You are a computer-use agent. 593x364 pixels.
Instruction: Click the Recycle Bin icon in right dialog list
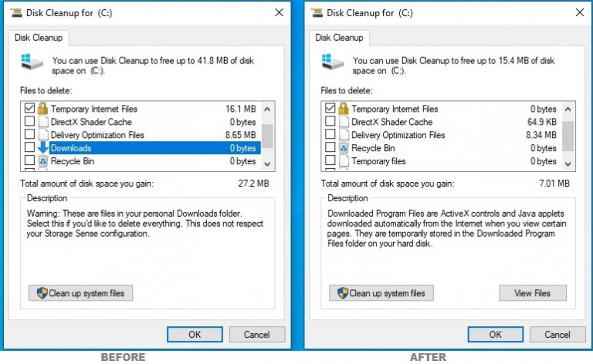coord(344,148)
